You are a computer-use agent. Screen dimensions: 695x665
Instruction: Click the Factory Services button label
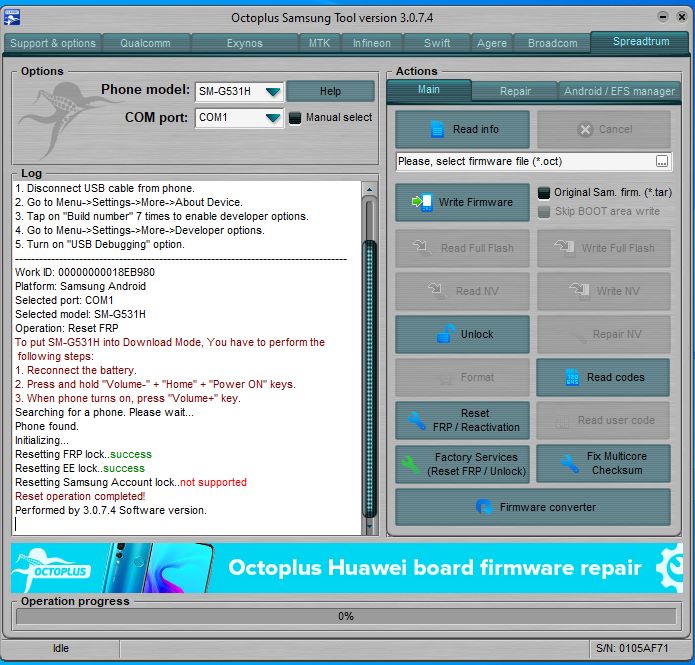(x=476, y=464)
